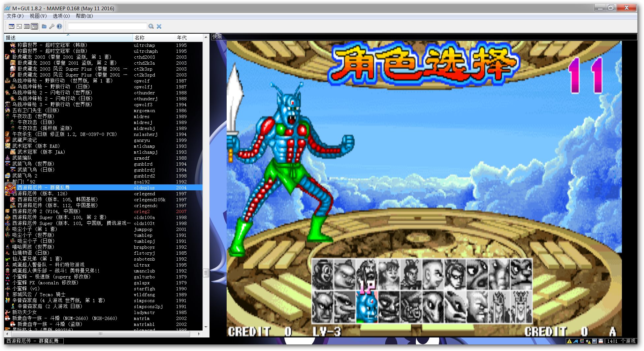Click the 1401 个游戏 status bar count
This screenshot has height=351, width=644.
(x=621, y=341)
